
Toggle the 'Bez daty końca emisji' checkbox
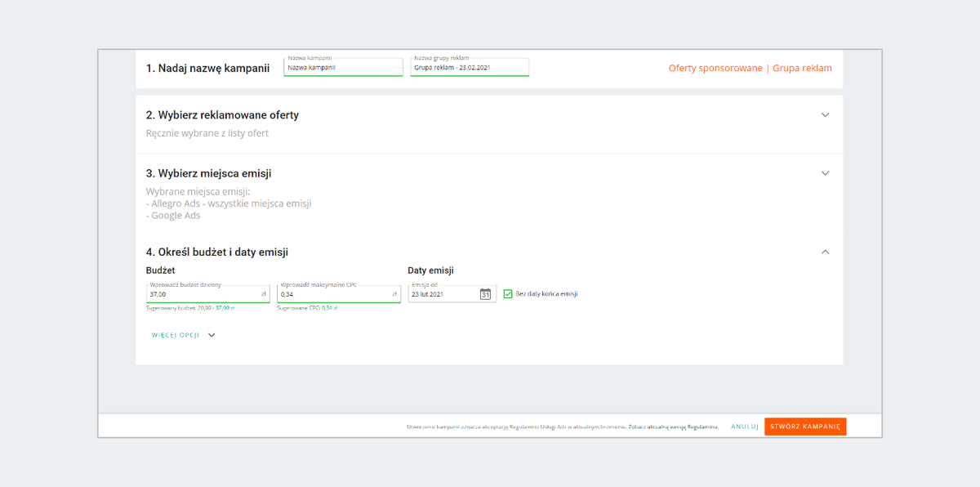(x=508, y=294)
